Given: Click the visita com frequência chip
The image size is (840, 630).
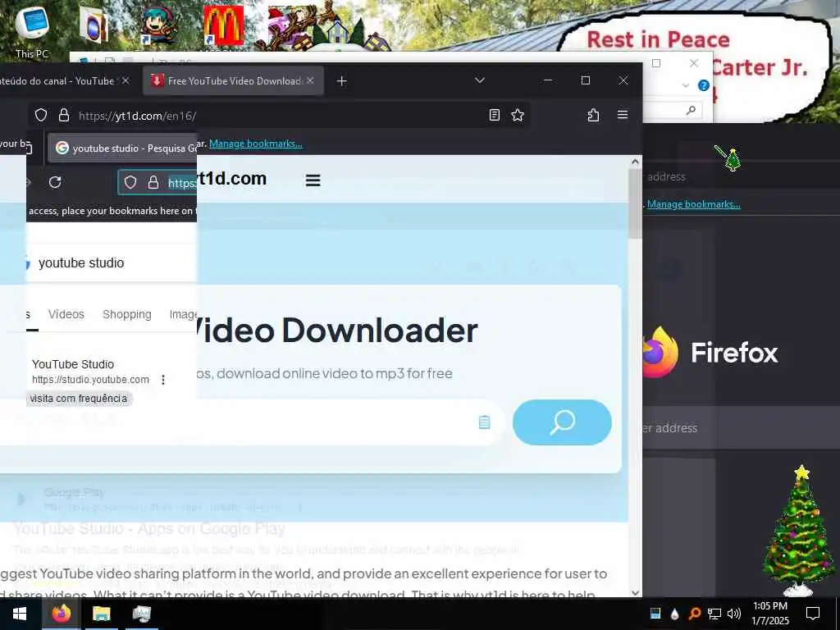Looking at the screenshot, I should [79, 399].
